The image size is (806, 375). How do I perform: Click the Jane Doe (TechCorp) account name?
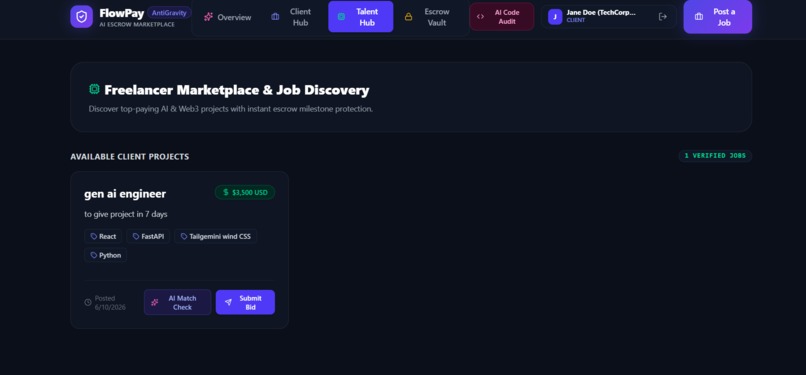(601, 12)
